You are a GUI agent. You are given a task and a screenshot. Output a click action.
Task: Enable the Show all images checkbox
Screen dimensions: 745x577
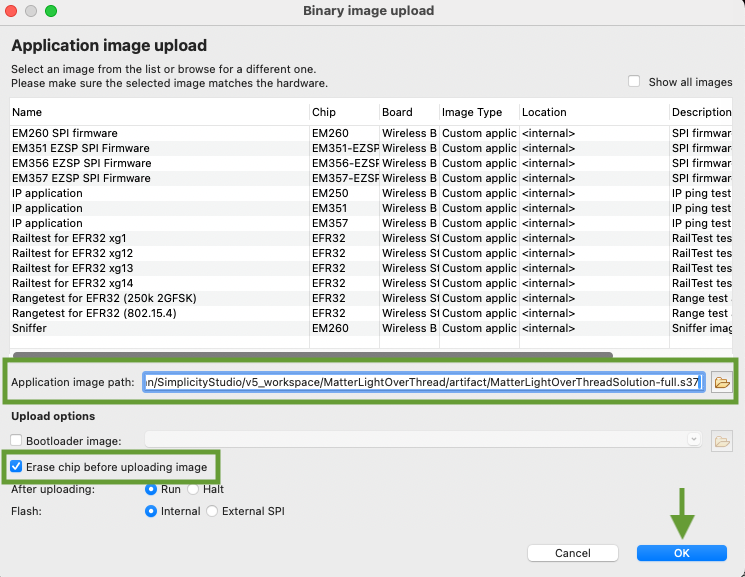click(x=634, y=82)
